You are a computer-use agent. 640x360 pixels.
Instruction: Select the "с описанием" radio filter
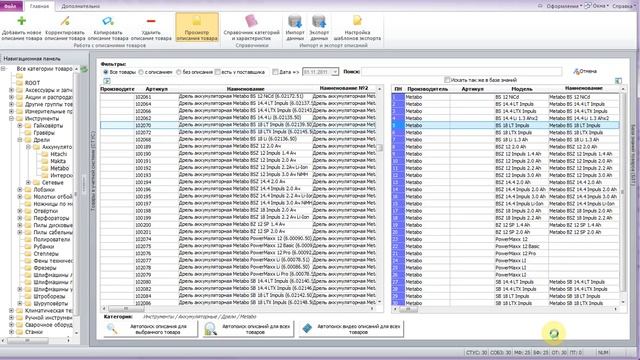pos(141,72)
